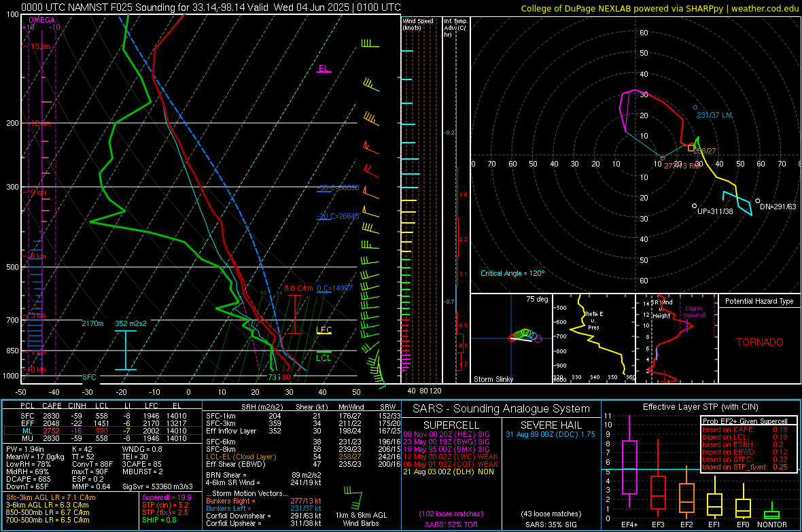The width and height of the screenshot is (802, 532).
Task: Click the Wind Speed (knots) header
Action: pos(419,24)
